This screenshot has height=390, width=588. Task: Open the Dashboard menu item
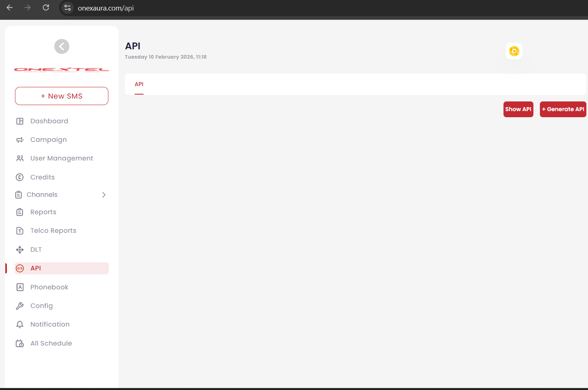(x=49, y=121)
